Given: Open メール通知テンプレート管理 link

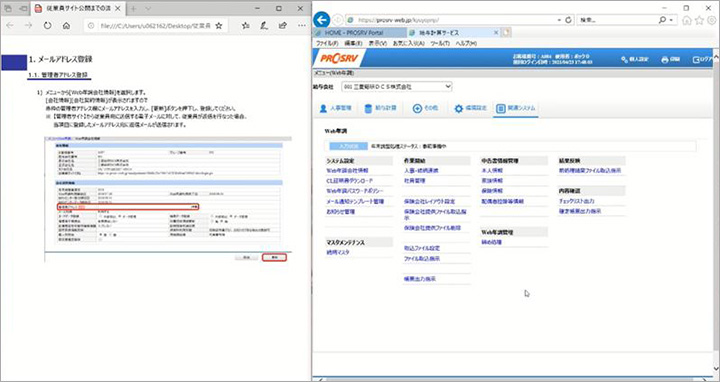Looking at the screenshot, I should tap(355, 201).
